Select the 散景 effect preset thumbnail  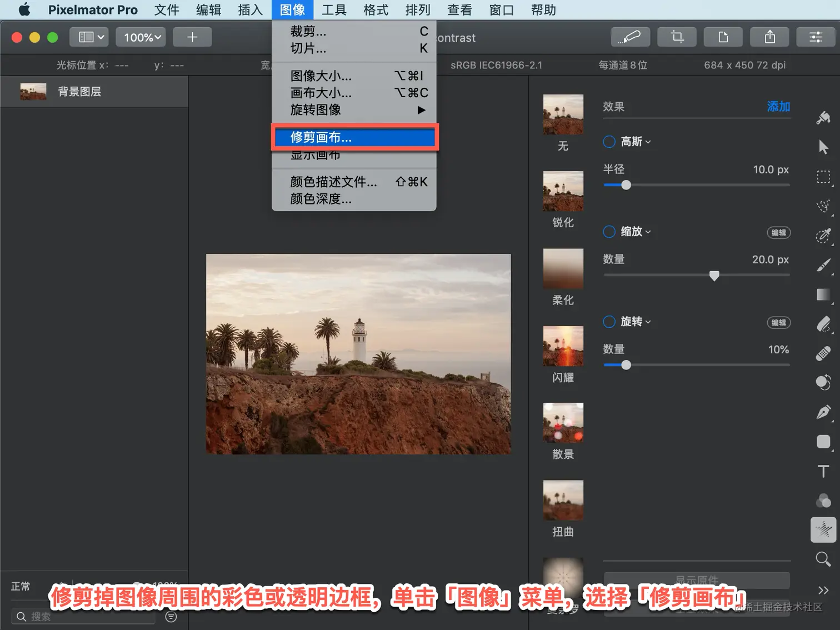tap(563, 422)
